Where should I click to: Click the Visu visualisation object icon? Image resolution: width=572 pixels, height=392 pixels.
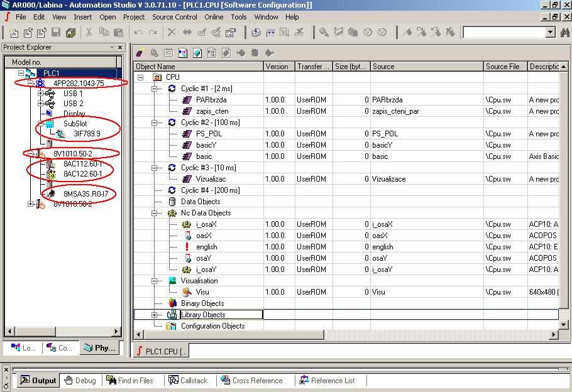[x=187, y=292]
